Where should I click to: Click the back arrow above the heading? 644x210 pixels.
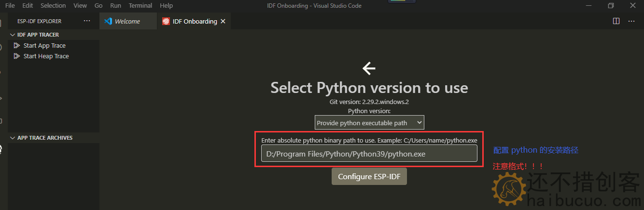(x=369, y=68)
